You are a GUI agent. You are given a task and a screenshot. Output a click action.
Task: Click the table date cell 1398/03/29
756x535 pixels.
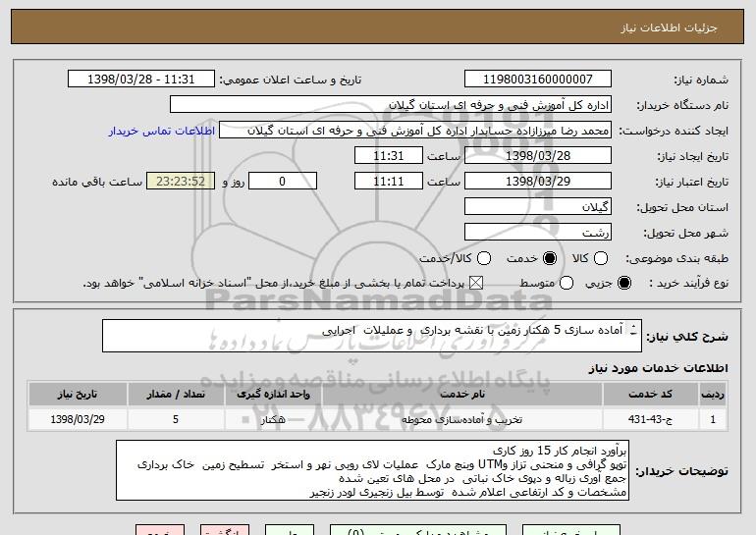click(x=78, y=419)
